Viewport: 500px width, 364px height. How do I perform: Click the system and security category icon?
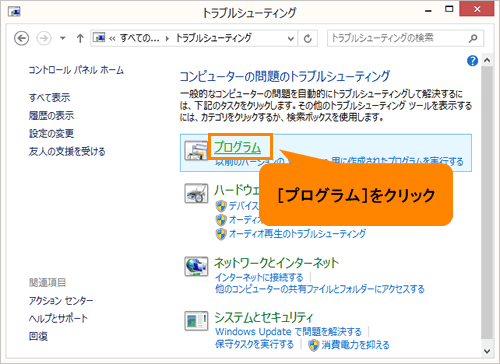[196, 321]
